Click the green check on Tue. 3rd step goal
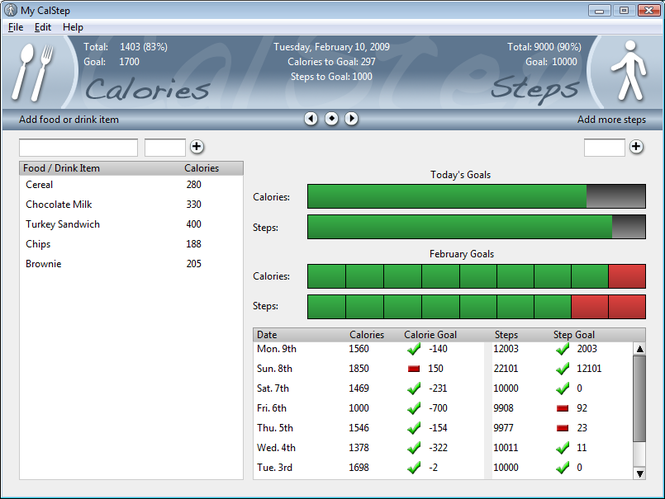 coord(562,468)
